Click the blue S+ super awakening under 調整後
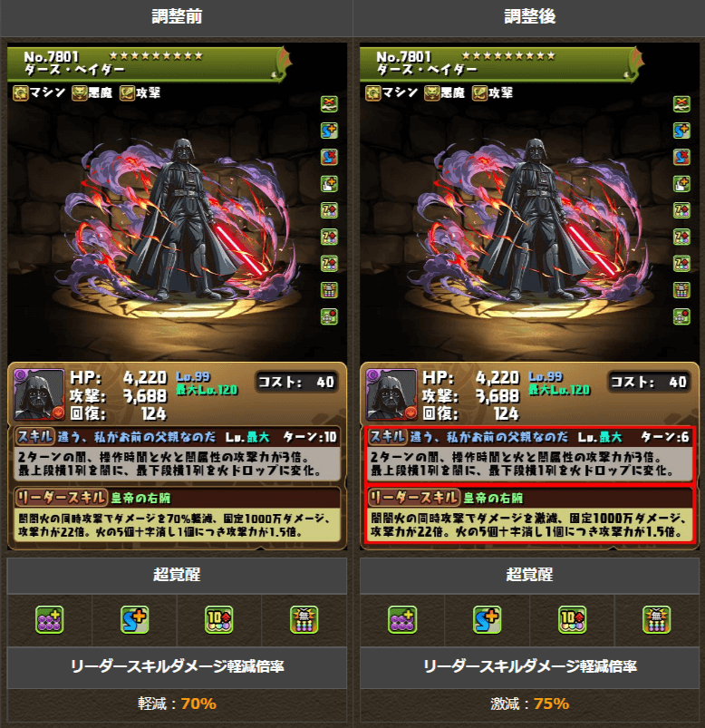The image size is (705, 728). [487, 620]
